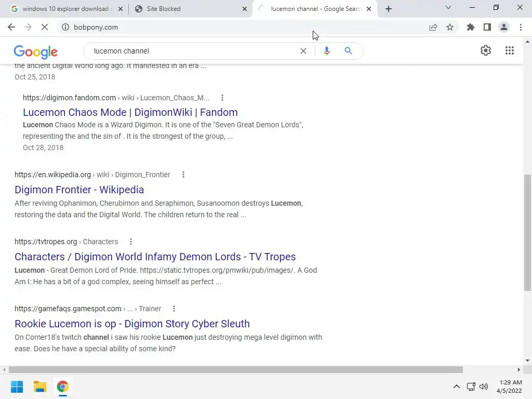Open Digimon Frontier - Wikipedia link

pyautogui.click(x=79, y=190)
